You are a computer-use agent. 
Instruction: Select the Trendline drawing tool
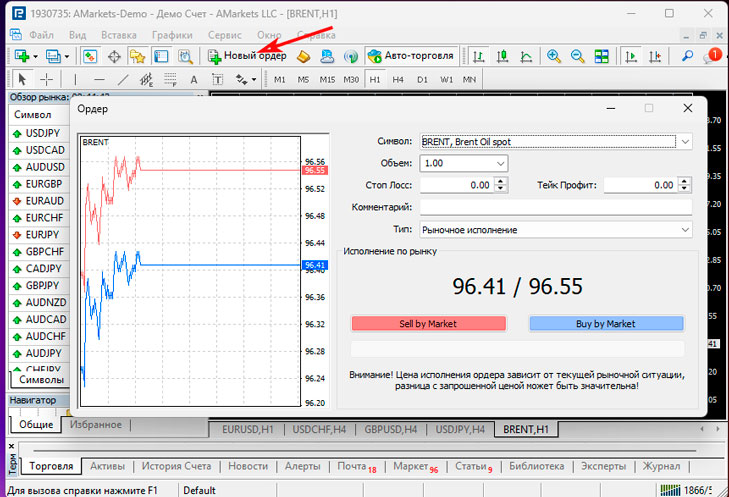(123, 79)
